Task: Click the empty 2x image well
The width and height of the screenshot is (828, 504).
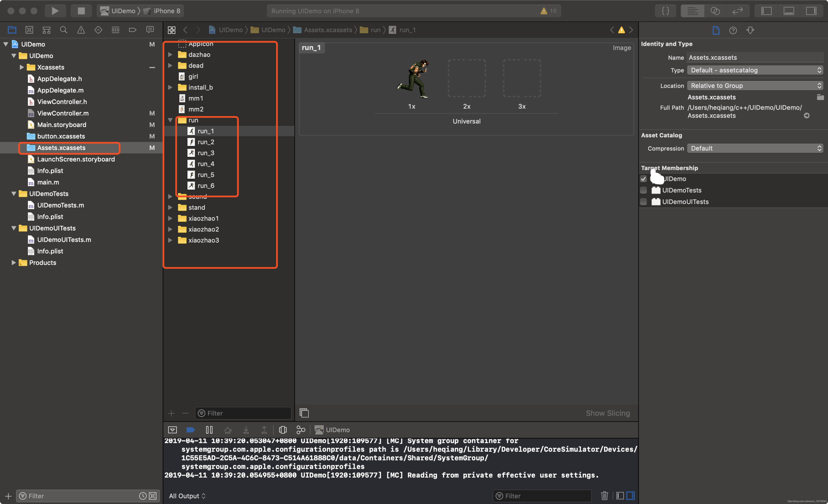Action: tap(467, 78)
